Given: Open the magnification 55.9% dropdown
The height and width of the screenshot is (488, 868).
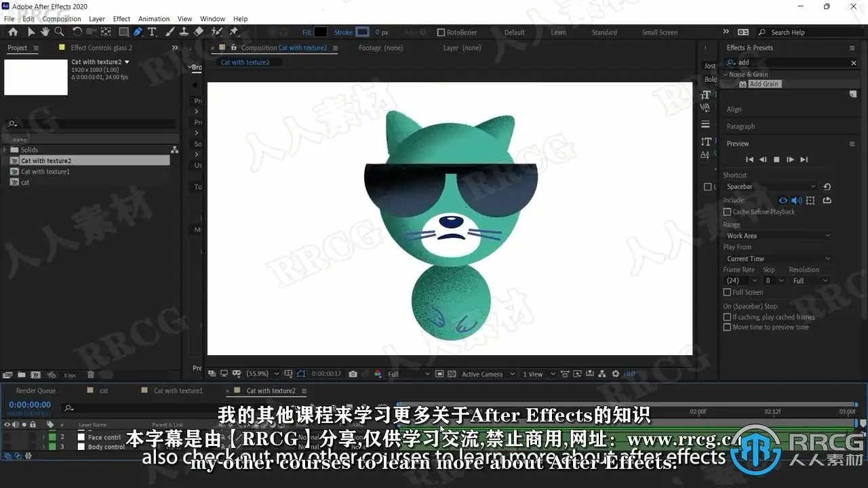Looking at the screenshot, I should click(262, 374).
